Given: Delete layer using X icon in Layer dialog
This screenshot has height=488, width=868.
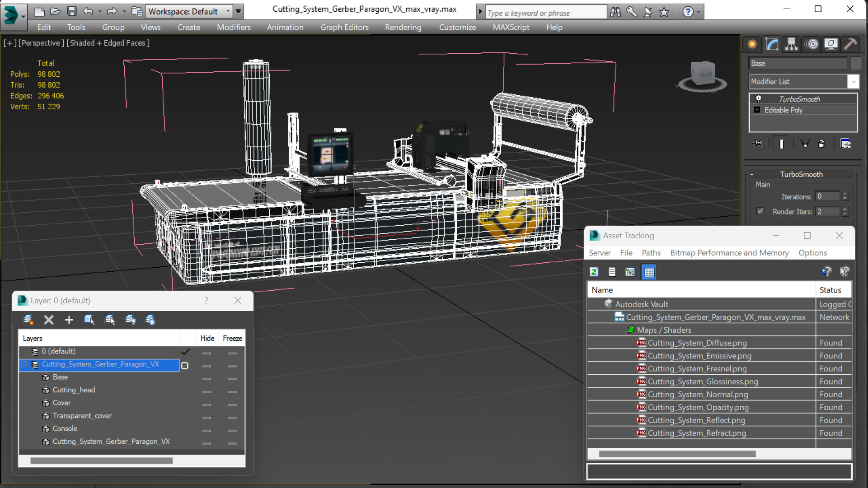Looking at the screenshot, I should (48, 320).
